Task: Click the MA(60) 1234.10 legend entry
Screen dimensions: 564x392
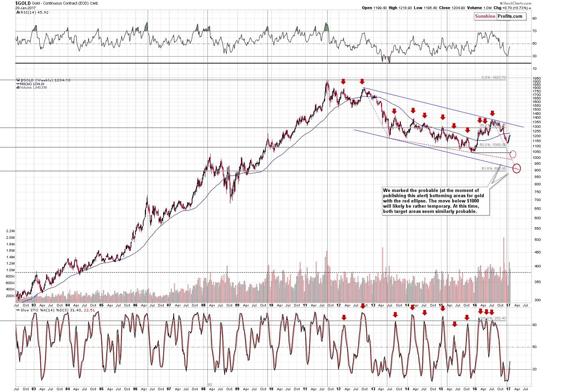Action: (x=32, y=84)
